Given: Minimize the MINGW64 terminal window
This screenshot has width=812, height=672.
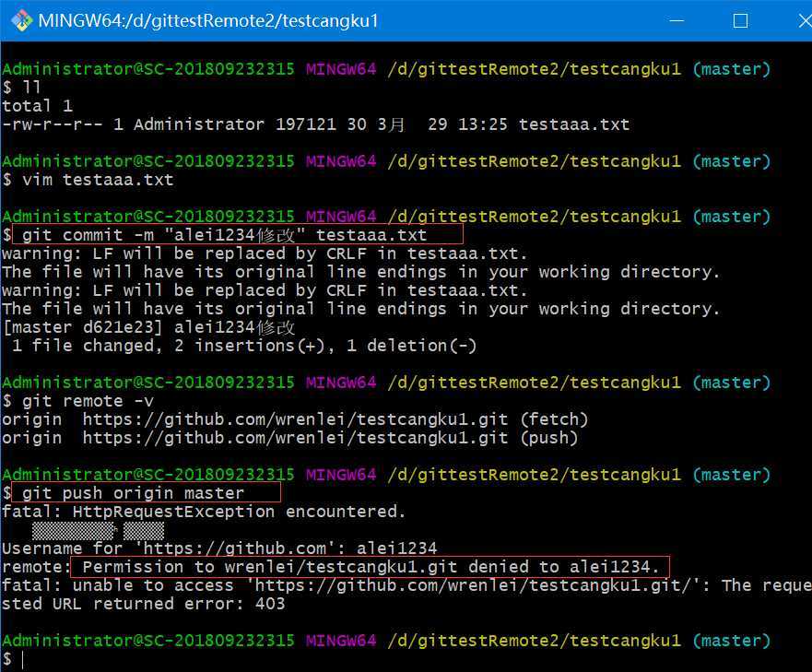Looking at the screenshot, I should pos(677,20).
